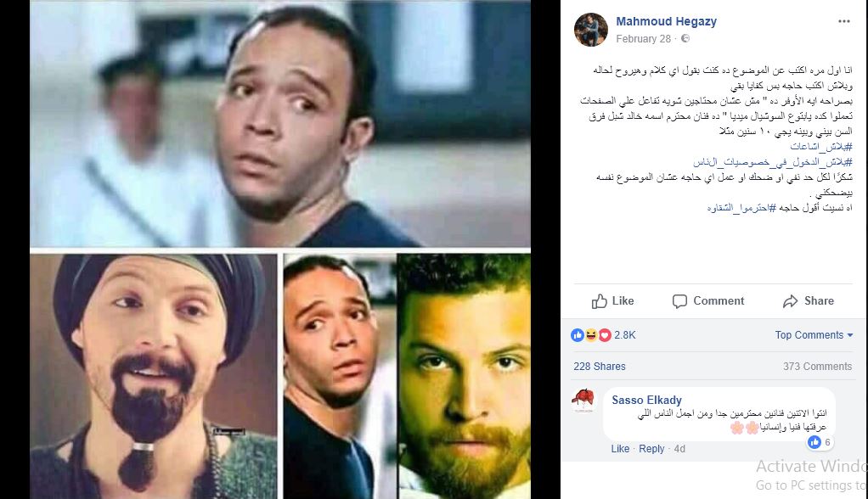The image size is (868, 499).
Task: Open Mahmoud Hegazy's profile picture
Action: click(591, 30)
